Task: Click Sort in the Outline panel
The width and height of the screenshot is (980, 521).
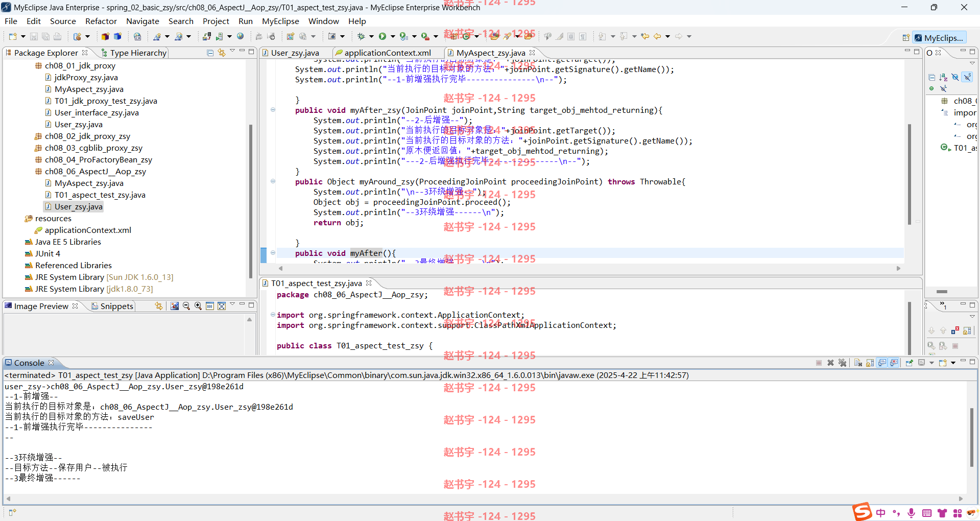Action: 943,77
